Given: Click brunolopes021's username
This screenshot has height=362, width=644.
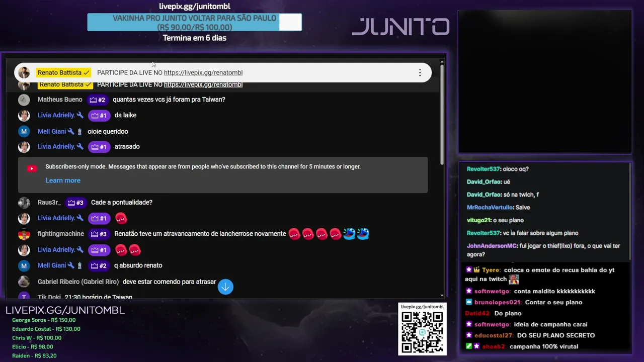Looking at the screenshot, I should click(497, 302).
